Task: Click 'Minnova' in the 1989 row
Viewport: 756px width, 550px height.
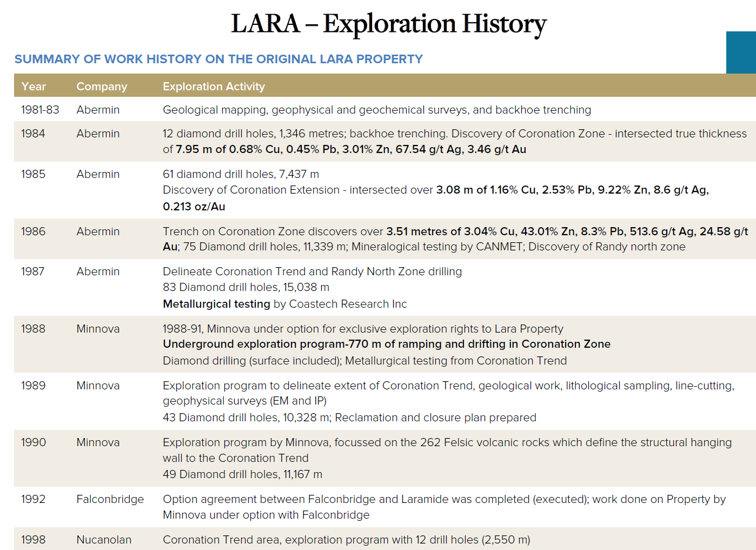Action: pyautogui.click(x=98, y=386)
